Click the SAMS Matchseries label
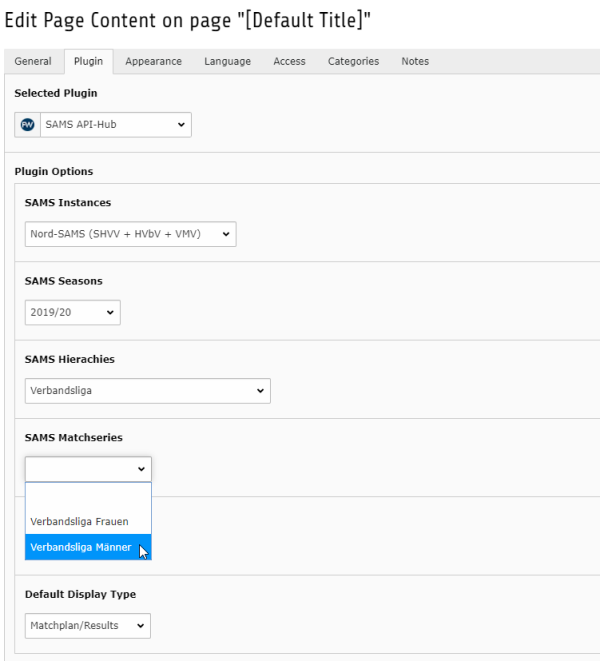The width and height of the screenshot is (600, 661). pos(74,438)
